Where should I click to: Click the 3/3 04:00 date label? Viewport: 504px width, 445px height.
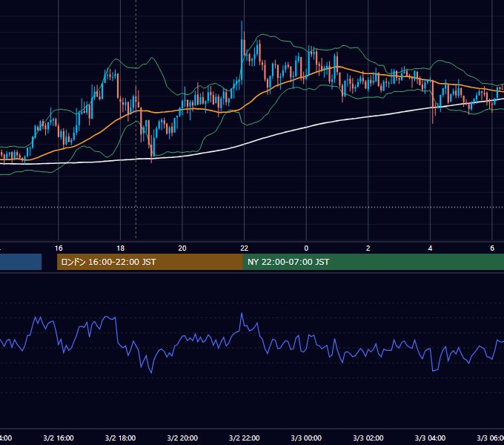[x=430, y=438]
